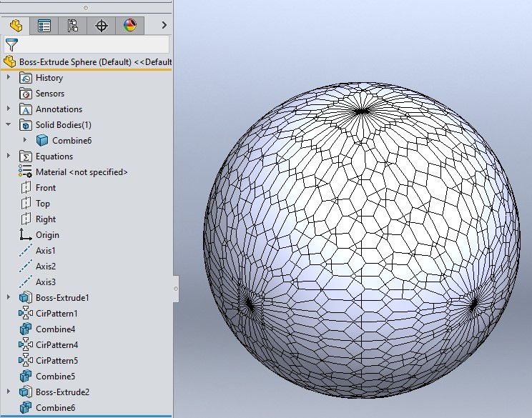
Task: Switch to the FeatureManager Design Tree tab
Action: (16, 26)
